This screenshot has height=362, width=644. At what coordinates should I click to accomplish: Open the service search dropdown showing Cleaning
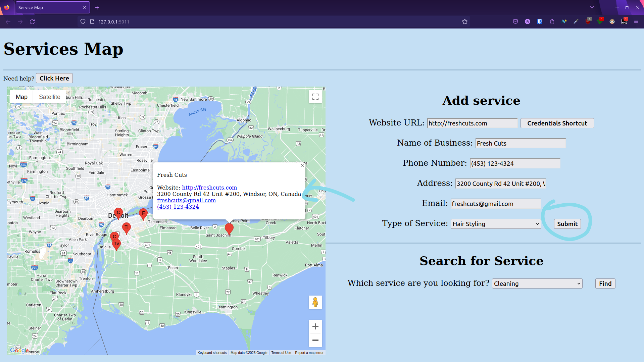pyautogui.click(x=536, y=283)
